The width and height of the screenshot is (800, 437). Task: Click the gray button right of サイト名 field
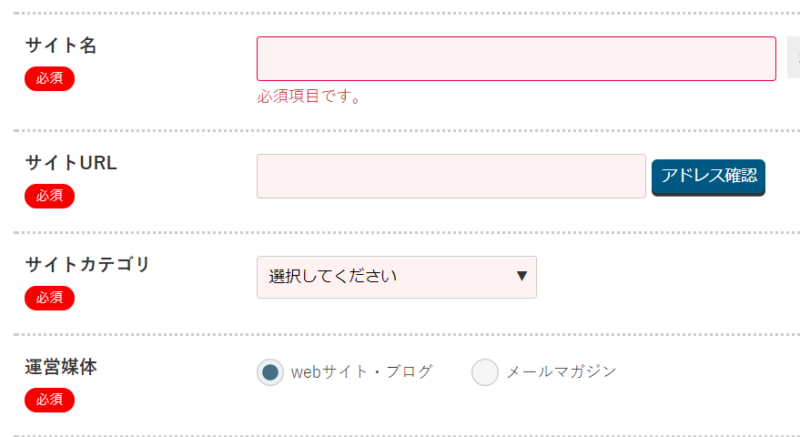(x=793, y=58)
